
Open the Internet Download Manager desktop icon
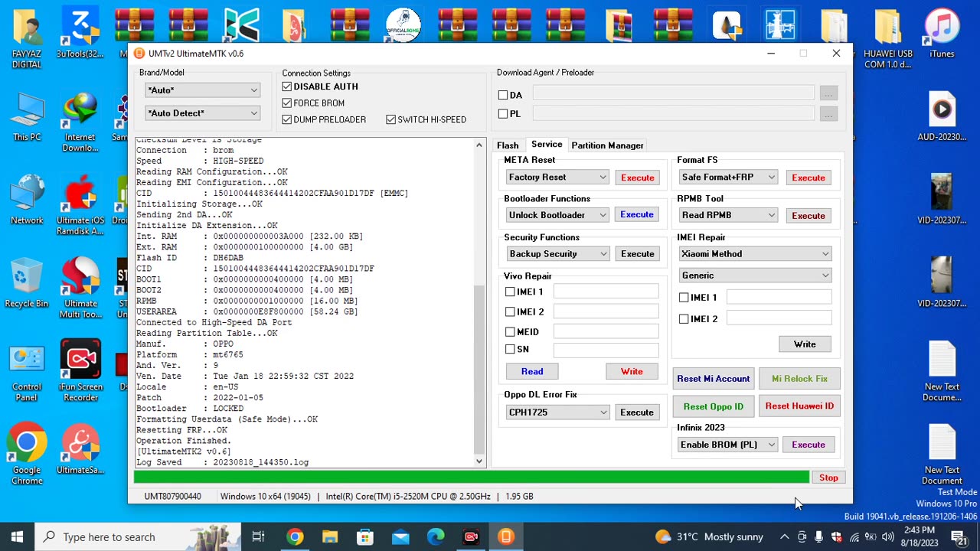[80, 122]
